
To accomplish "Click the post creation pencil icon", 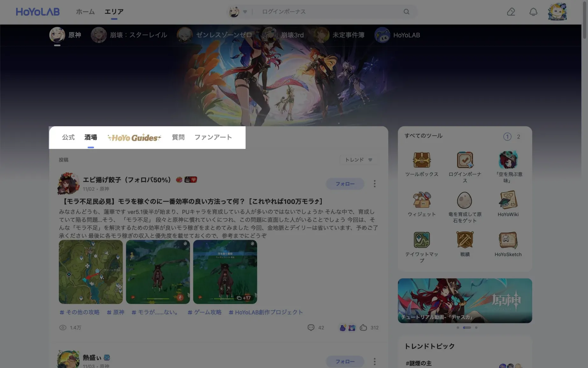I will click(511, 12).
